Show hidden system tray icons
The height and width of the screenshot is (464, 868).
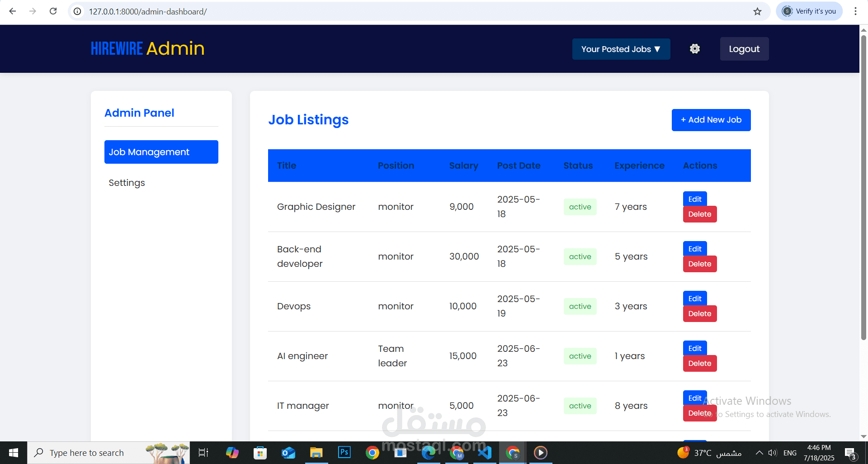[759, 453]
